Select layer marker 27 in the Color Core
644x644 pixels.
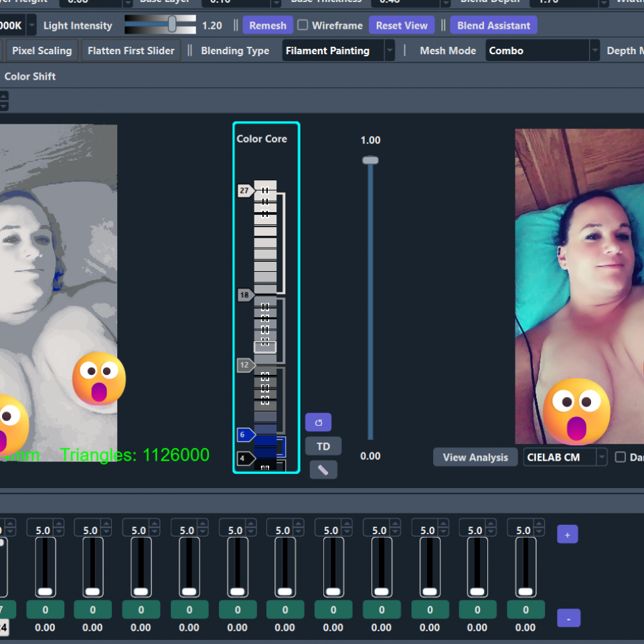point(244,191)
